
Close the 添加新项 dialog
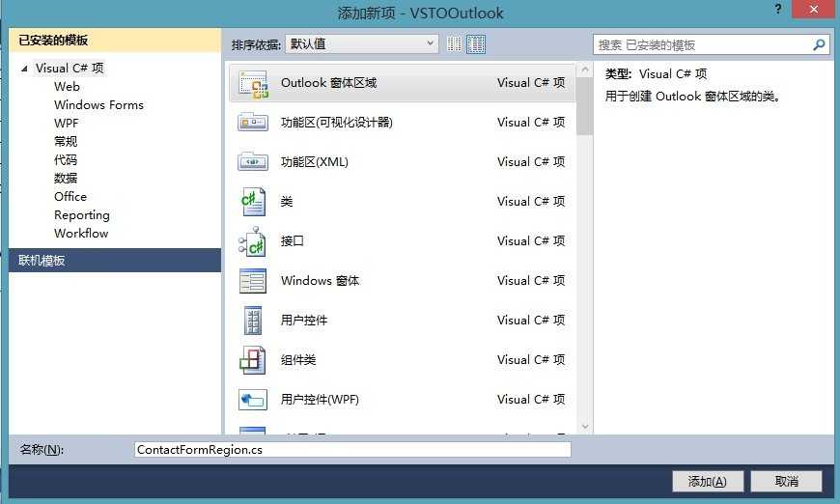pos(813,9)
